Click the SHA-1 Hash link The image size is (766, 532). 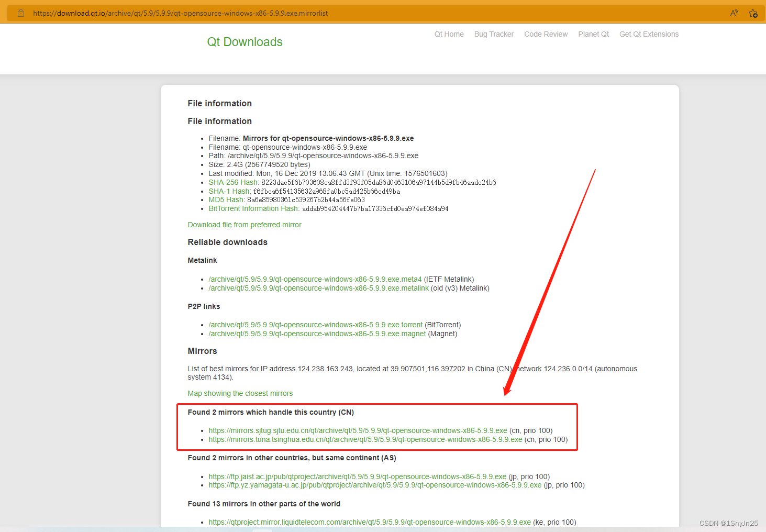tap(229, 191)
